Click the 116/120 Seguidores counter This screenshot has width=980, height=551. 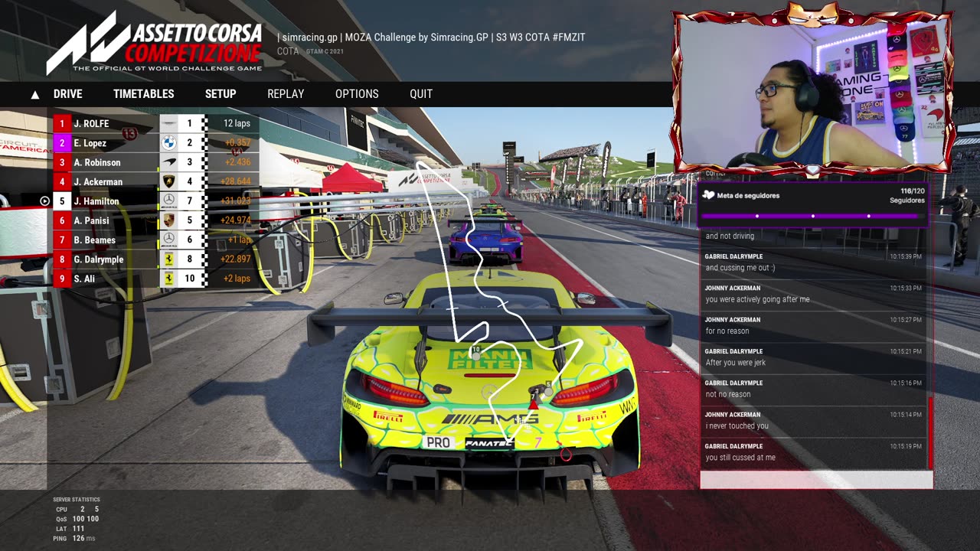point(907,196)
